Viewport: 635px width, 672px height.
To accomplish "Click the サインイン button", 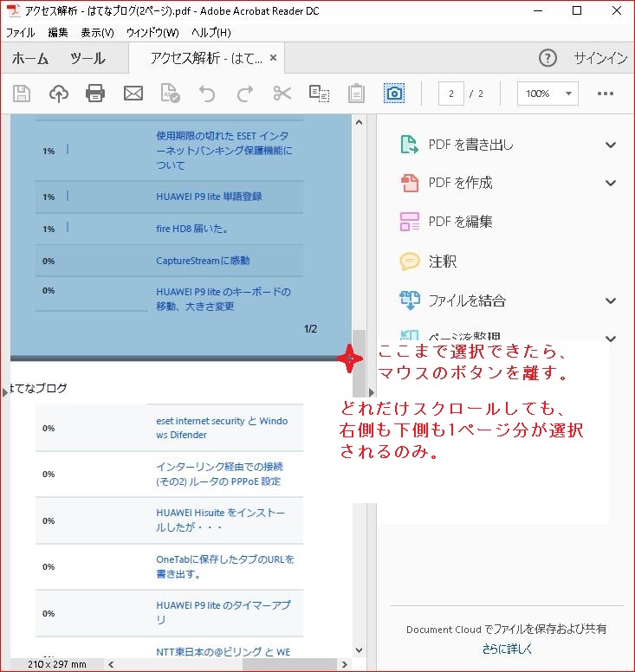I will tap(600, 58).
